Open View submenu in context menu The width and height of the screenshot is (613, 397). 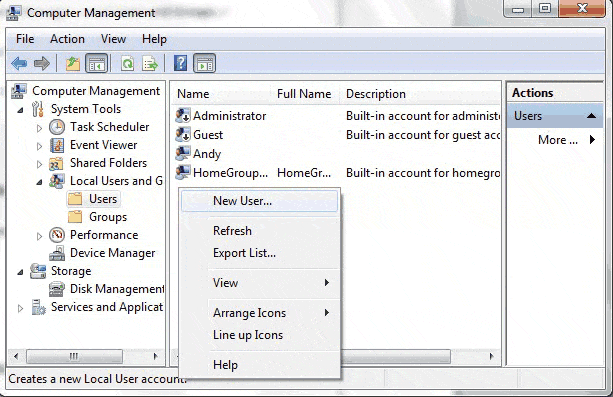tap(259, 283)
